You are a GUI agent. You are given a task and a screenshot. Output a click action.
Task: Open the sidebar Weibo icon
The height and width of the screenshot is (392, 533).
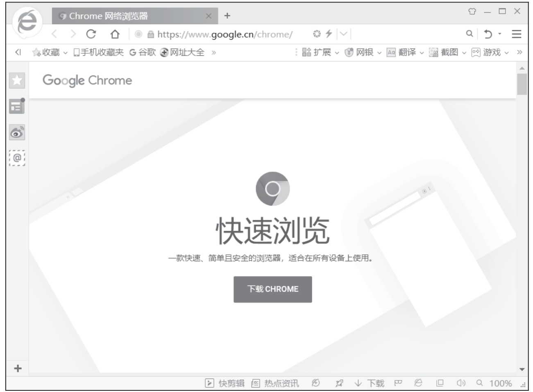click(17, 132)
